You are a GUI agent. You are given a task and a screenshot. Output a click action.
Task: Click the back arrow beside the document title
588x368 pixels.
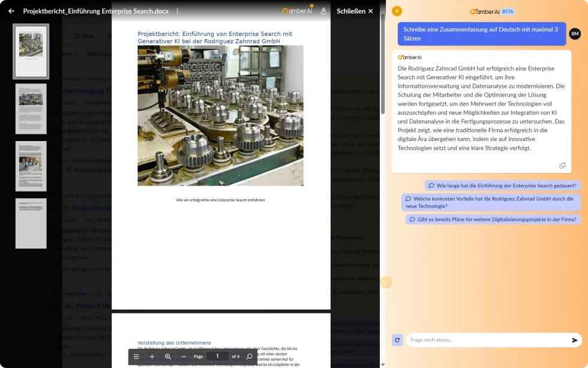[11, 11]
